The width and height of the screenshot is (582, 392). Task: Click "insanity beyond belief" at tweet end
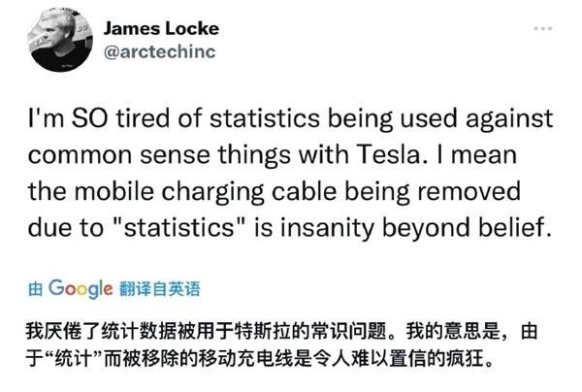416,228
